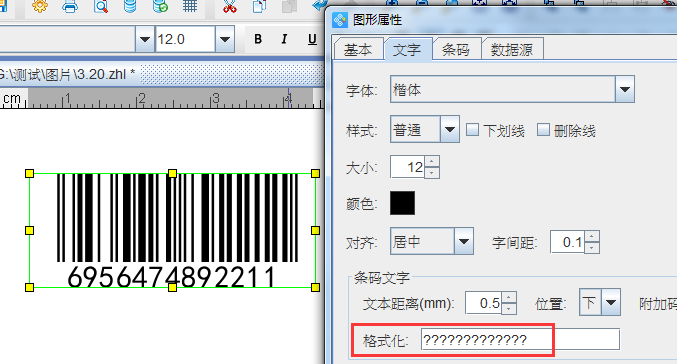Click the 12.0 font size field
The height and width of the screenshot is (364, 677).
point(185,39)
